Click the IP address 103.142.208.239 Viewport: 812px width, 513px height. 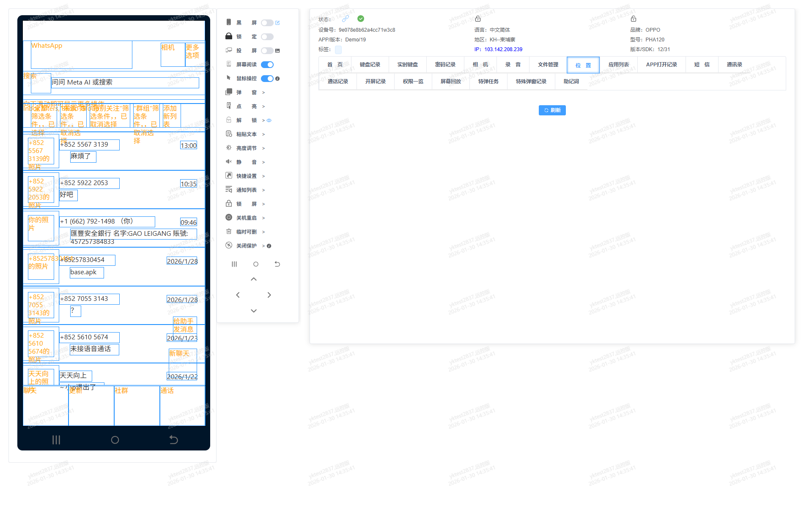click(x=503, y=49)
